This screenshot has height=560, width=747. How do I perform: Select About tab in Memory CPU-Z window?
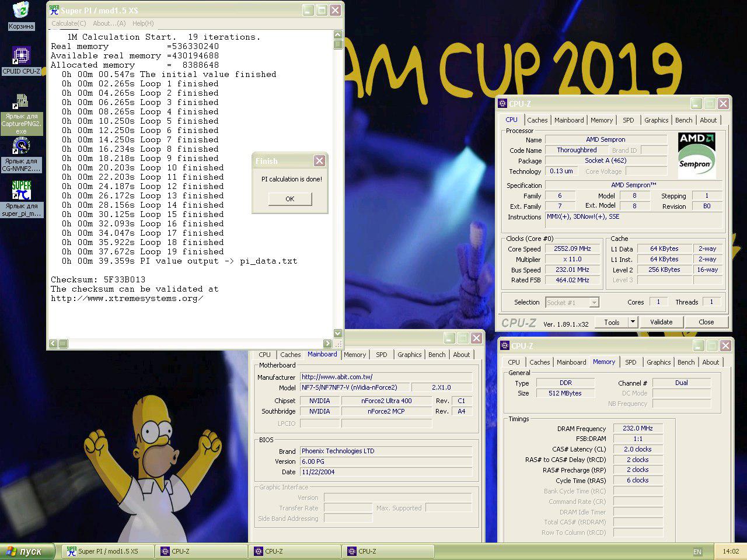(x=711, y=362)
